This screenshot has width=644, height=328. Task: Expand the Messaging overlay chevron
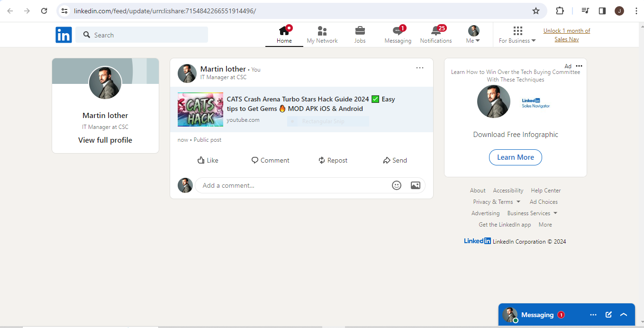[624, 315]
